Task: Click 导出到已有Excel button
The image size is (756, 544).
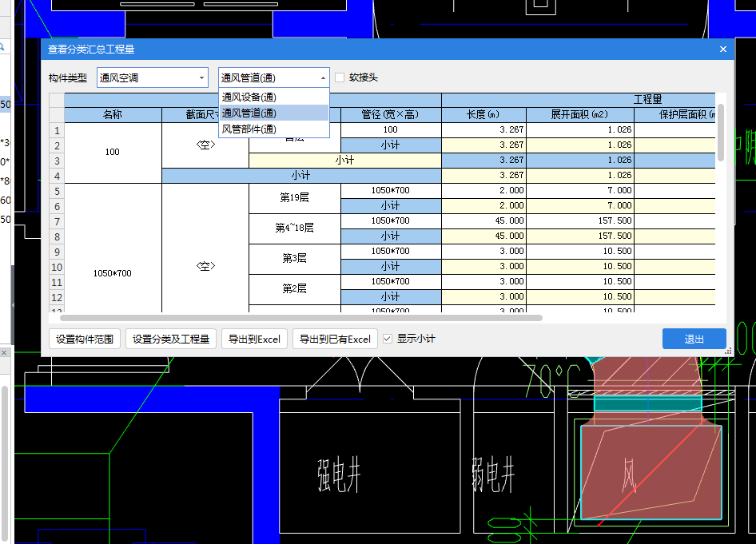Action: [335, 340]
